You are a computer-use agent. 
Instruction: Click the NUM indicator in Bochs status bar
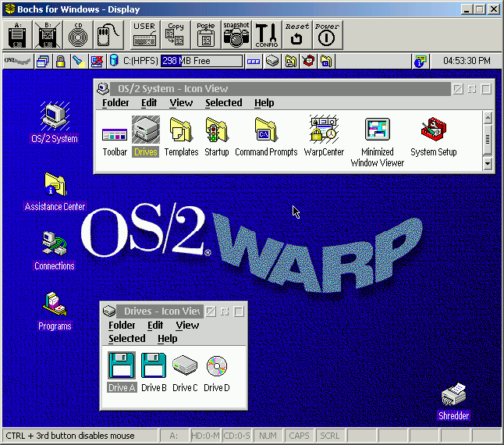(268, 436)
